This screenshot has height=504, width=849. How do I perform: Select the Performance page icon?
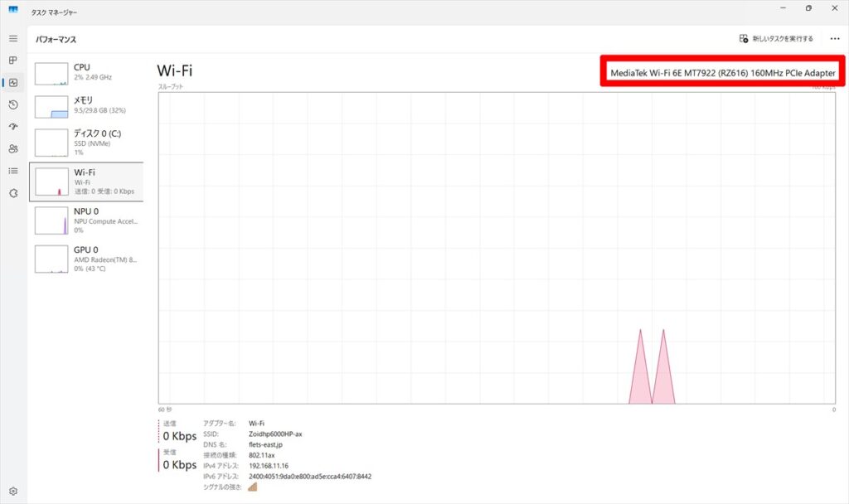13,82
